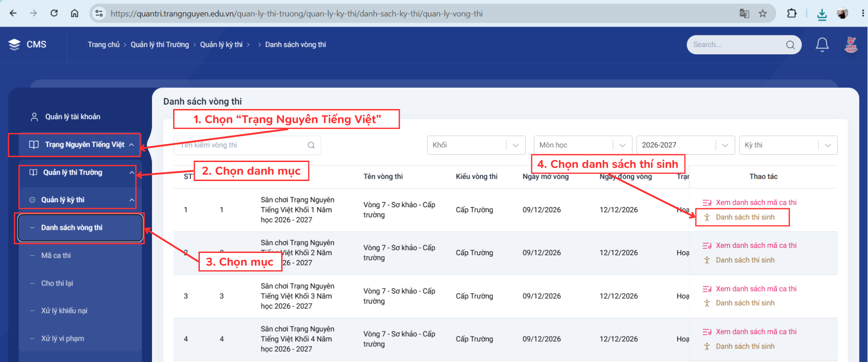Collapse the Quản lý thi Trường chevron
Image resolution: width=868 pixels, height=362 pixels.
(132, 172)
